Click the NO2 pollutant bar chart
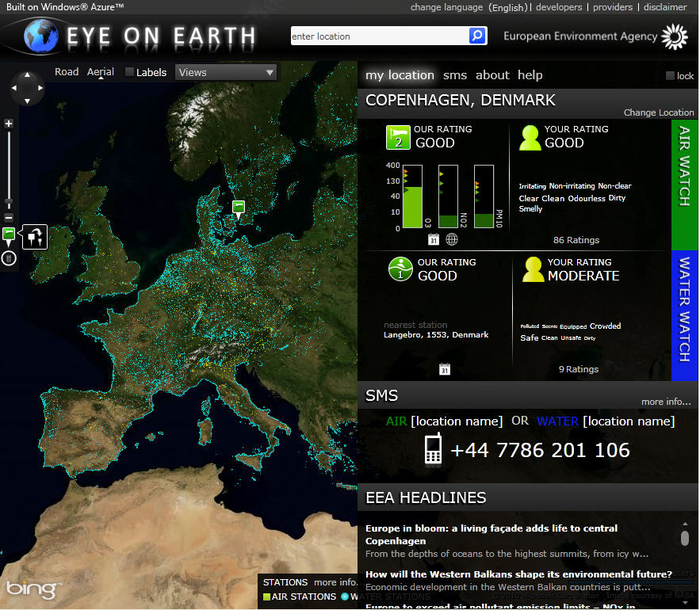Screen dimensions: 700x610 tap(448, 196)
